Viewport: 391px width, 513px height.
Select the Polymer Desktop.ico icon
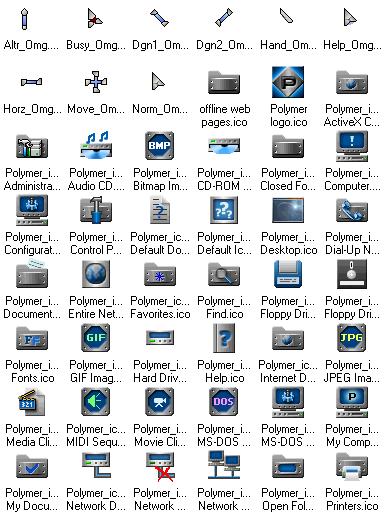point(288,210)
